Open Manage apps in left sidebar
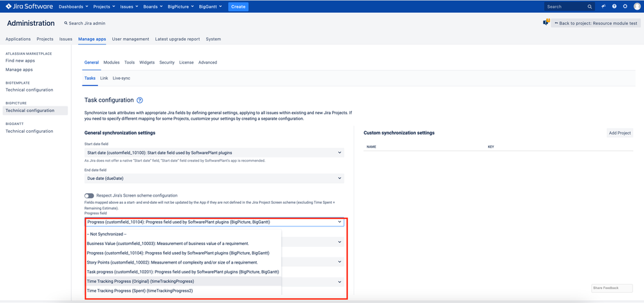The image size is (644, 303). click(x=19, y=70)
